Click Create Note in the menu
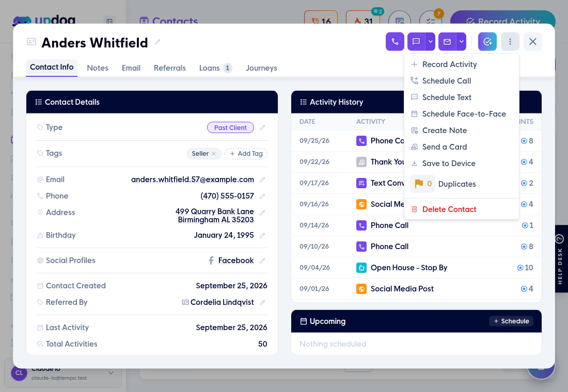 tap(462, 130)
